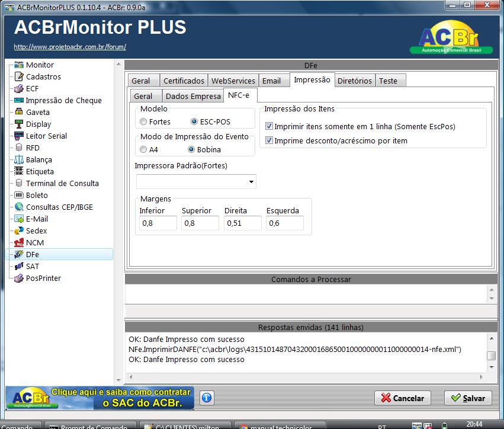Viewport: 504px width, 429px height.
Task: Switch to top-level Geral tab
Action: 143,81
